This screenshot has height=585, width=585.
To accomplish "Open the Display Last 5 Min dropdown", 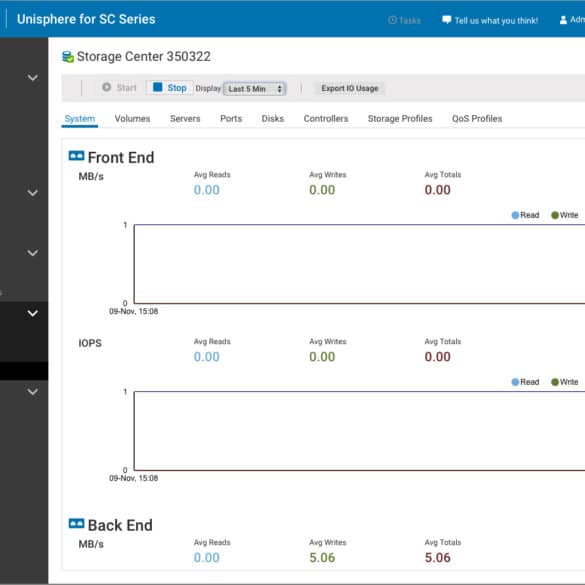I will pyautogui.click(x=255, y=89).
